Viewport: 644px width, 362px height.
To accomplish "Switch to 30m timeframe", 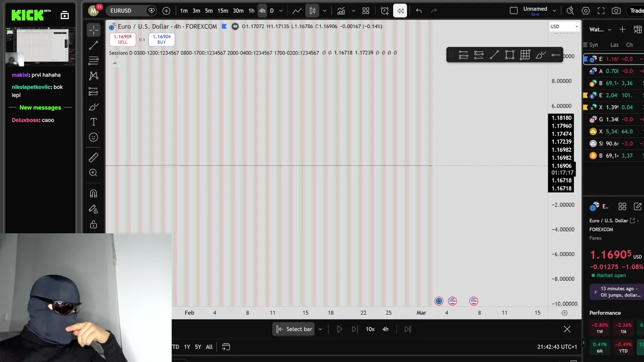I will click(238, 11).
